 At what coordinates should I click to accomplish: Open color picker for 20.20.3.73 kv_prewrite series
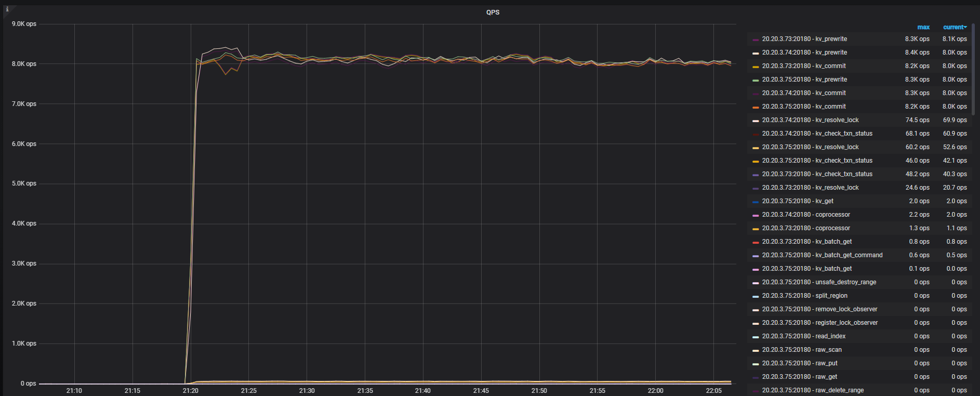pos(756,39)
